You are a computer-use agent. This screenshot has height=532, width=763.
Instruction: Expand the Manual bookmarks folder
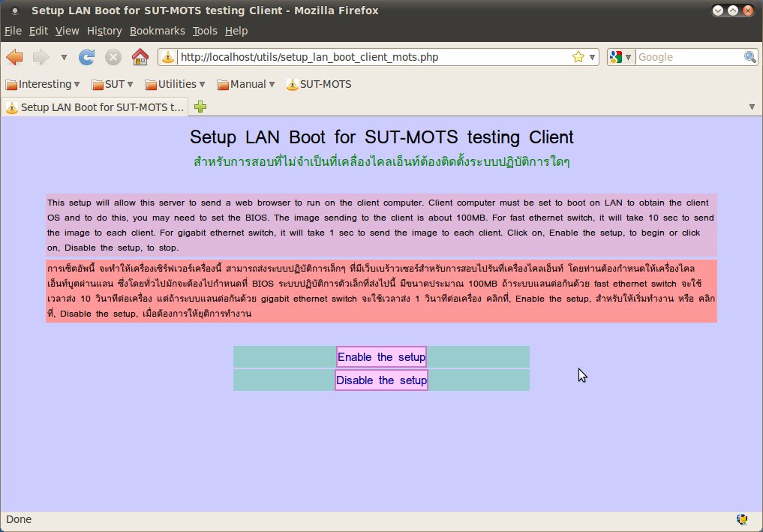(246, 84)
